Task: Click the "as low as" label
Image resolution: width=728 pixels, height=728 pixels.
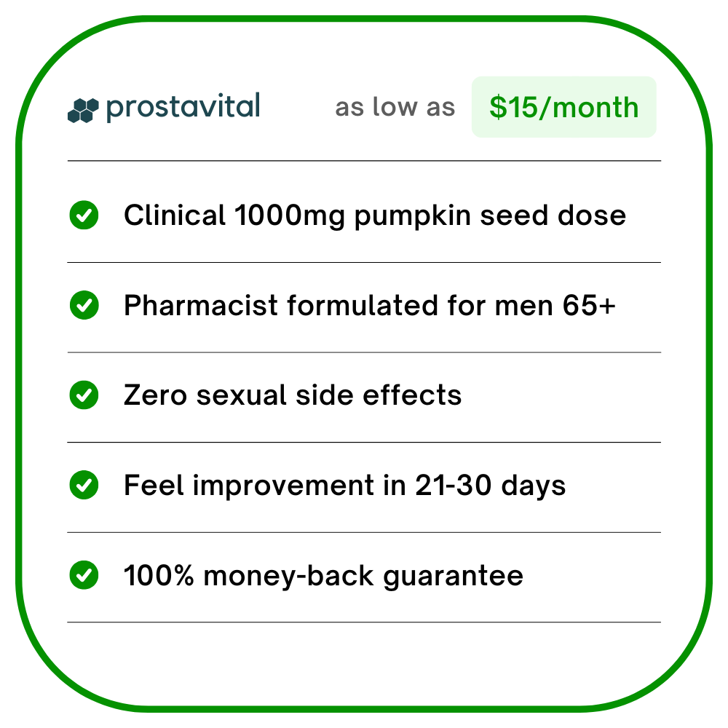Action: [395, 108]
